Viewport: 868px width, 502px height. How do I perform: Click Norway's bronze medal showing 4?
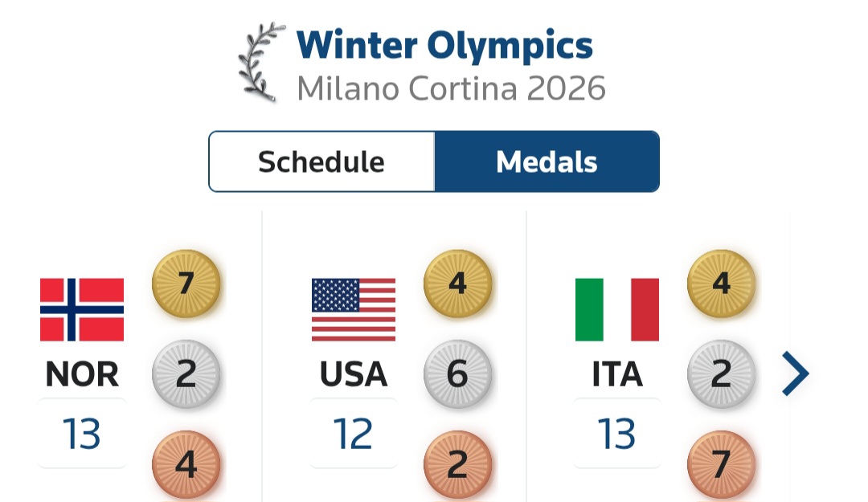[186, 464]
